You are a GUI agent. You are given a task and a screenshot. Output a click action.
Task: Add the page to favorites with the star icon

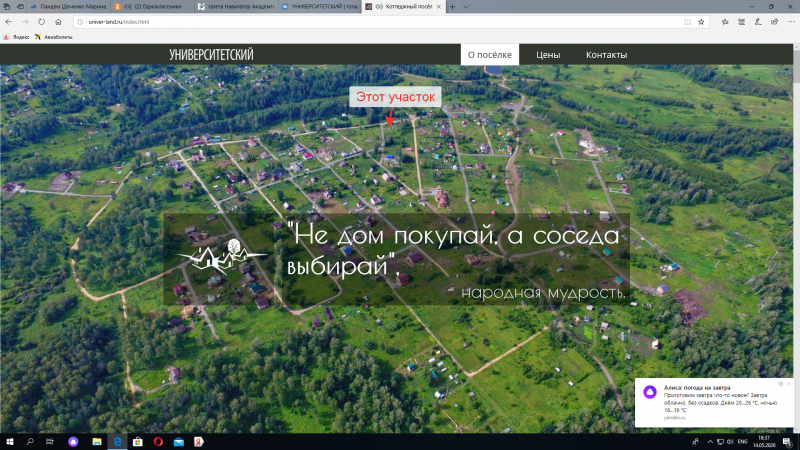pos(701,21)
